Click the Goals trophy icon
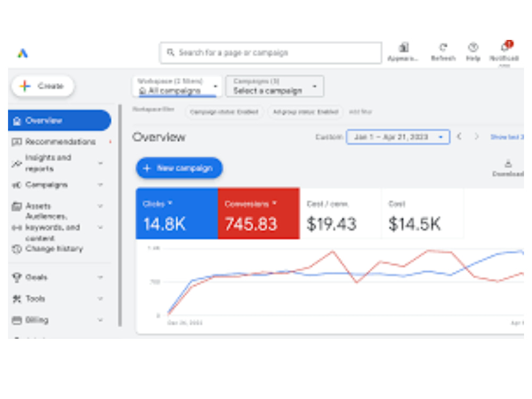This screenshot has width=532, height=399. coord(16,278)
